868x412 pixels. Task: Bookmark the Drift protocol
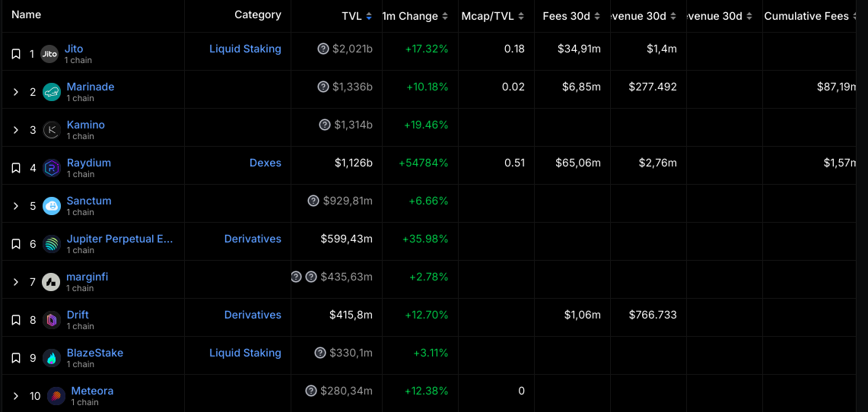point(16,320)
